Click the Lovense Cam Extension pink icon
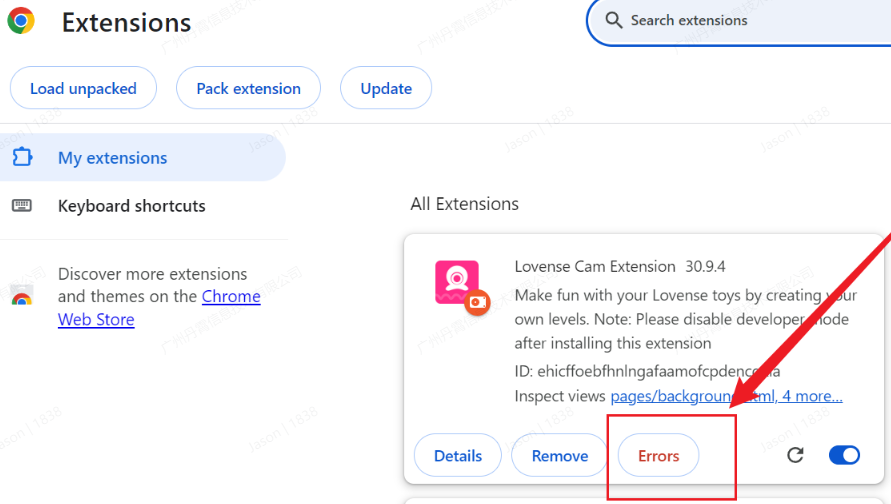This screenshot has width=891, height=504. click(x=457, y=282)
